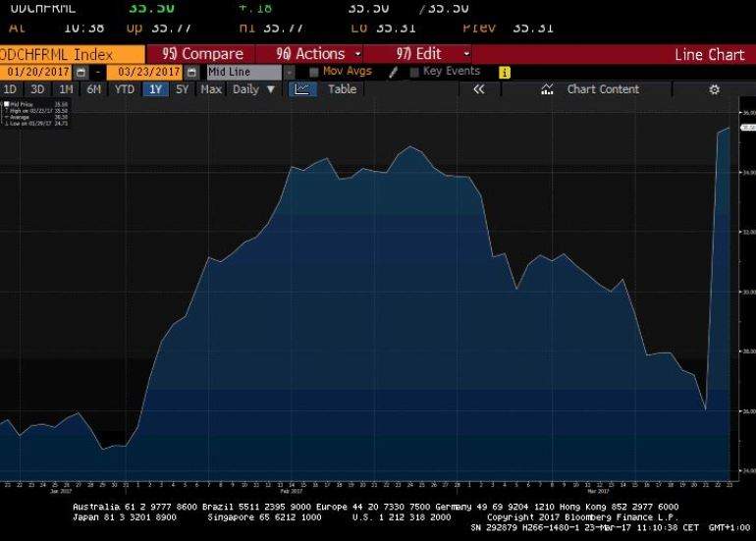
Task: Click the 97 Edit menu
Action: 418,54
